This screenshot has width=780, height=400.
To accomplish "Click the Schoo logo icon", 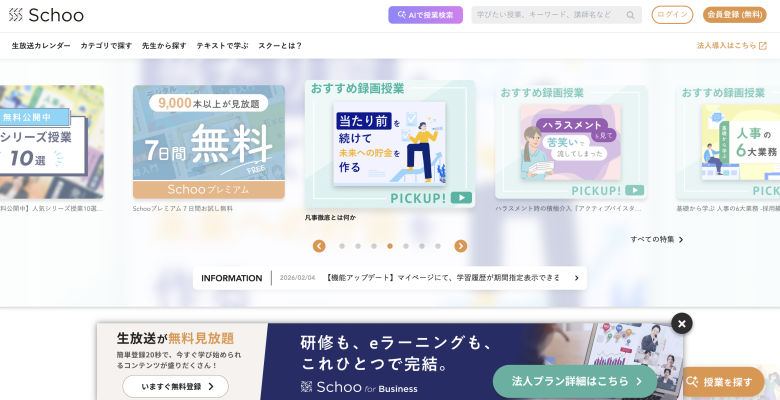I will pos(16,15).
